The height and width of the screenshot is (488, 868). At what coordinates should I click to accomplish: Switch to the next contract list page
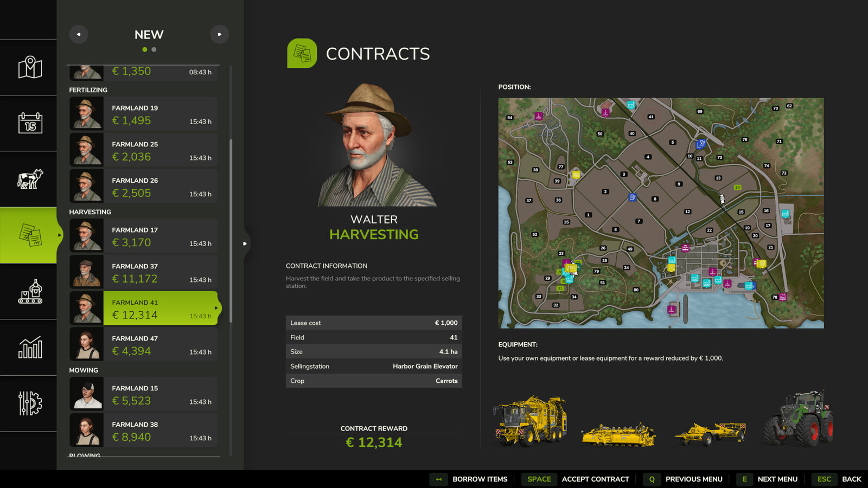[220, 34]
